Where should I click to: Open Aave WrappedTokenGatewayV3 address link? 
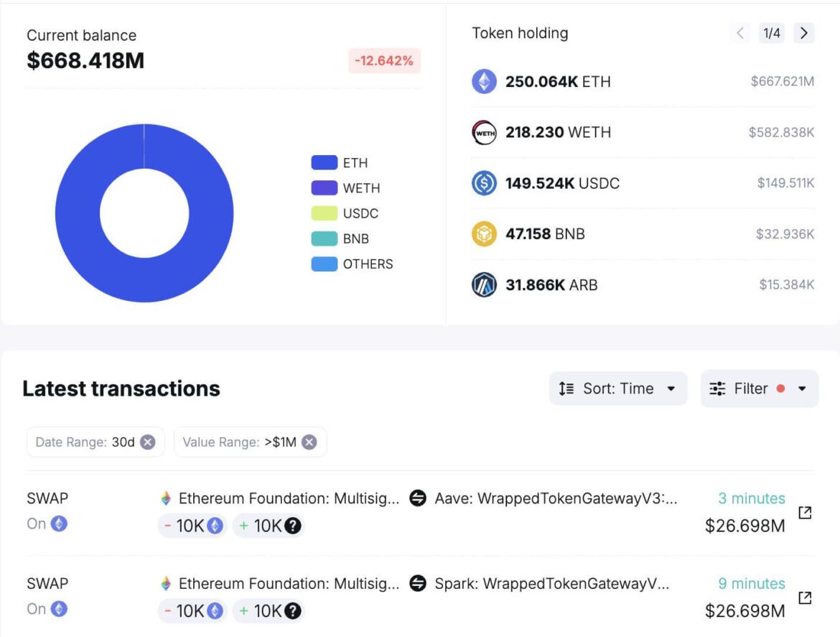555,498
